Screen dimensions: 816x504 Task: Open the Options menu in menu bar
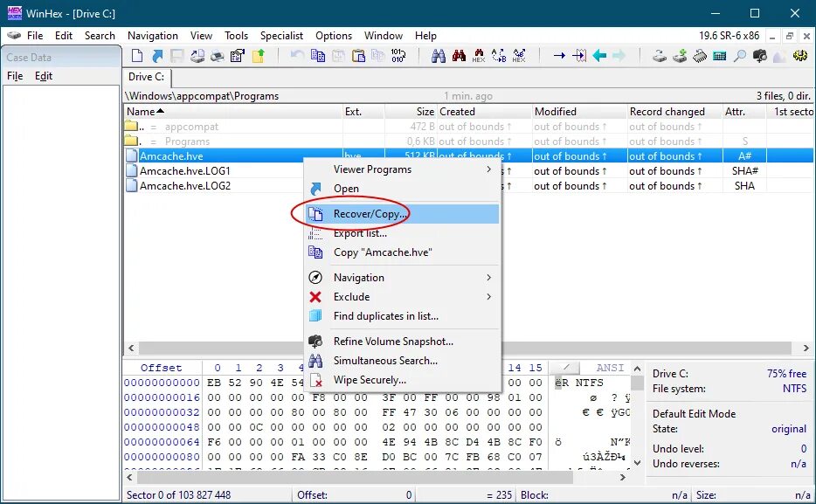334,35
